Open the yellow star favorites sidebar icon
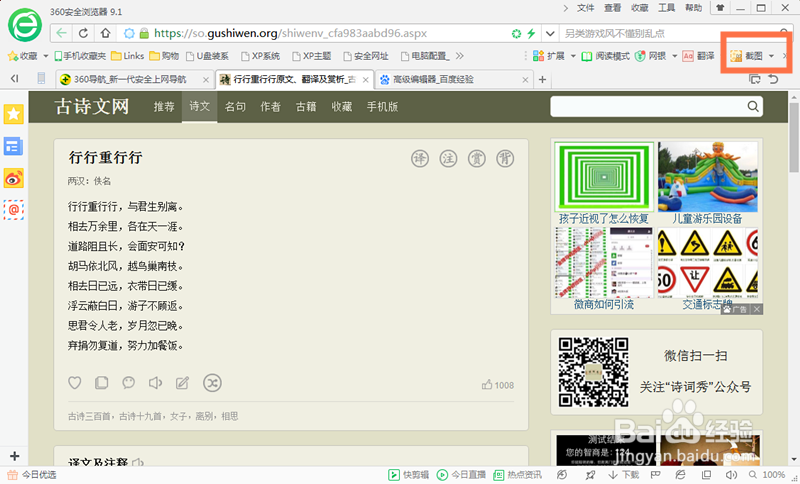This screenshot has height=484, width=800. pos(14,114)
